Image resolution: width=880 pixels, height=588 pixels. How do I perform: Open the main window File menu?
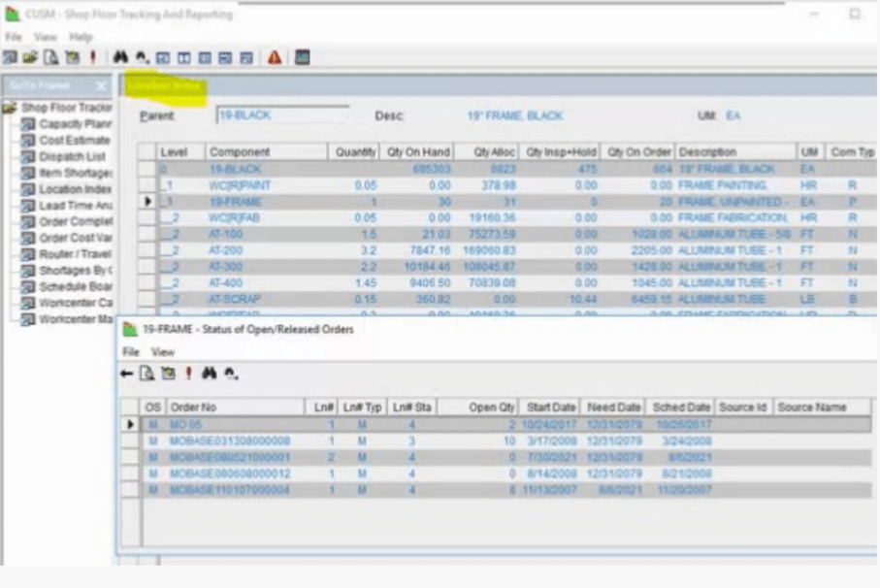point(14,37)
